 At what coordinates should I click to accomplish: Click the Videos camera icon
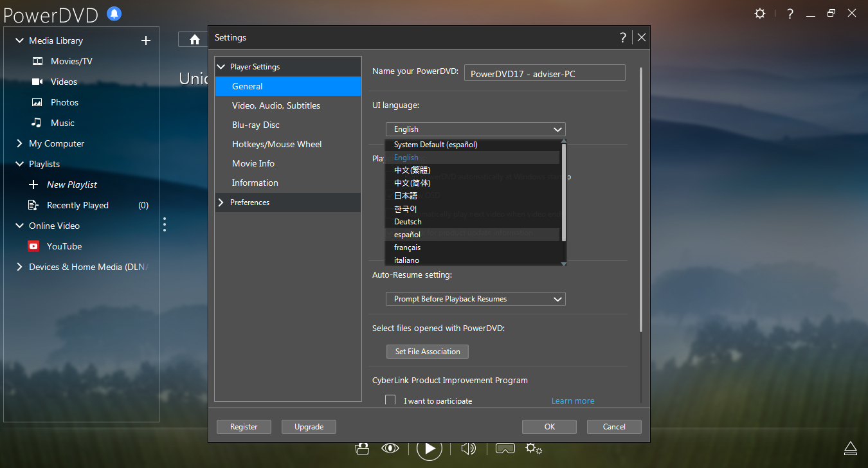point(37,82)
